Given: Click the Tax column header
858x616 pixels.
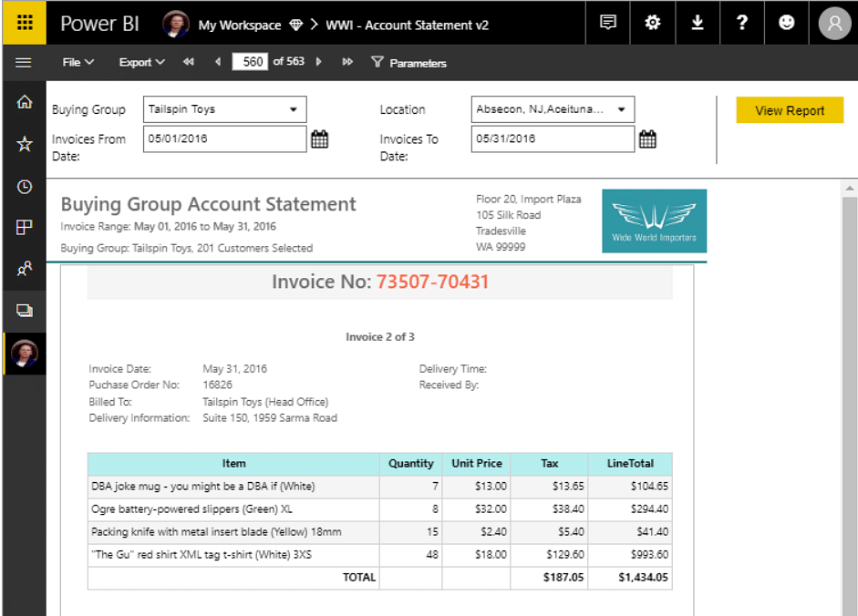Looking at the screenshot, I should point(550,464).
